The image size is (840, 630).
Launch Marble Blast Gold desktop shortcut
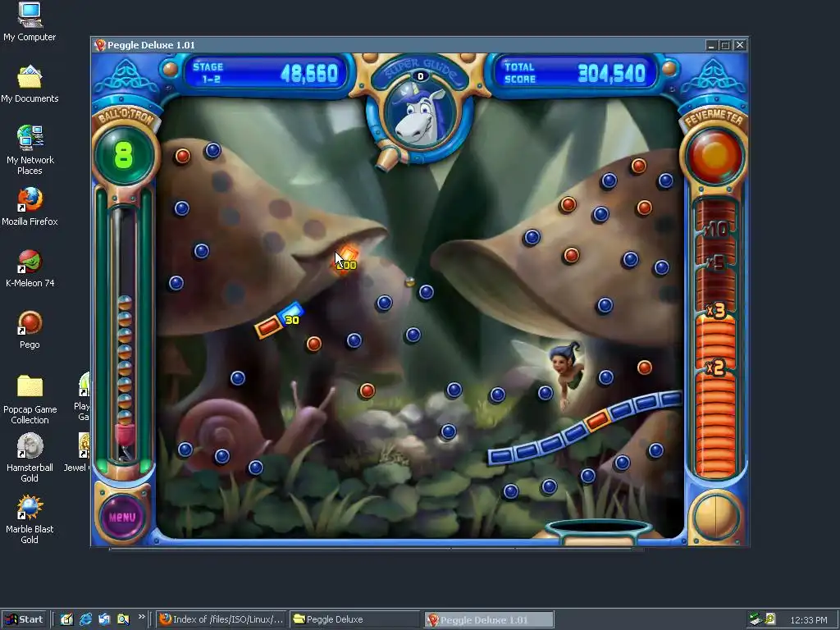coord(30,519)
